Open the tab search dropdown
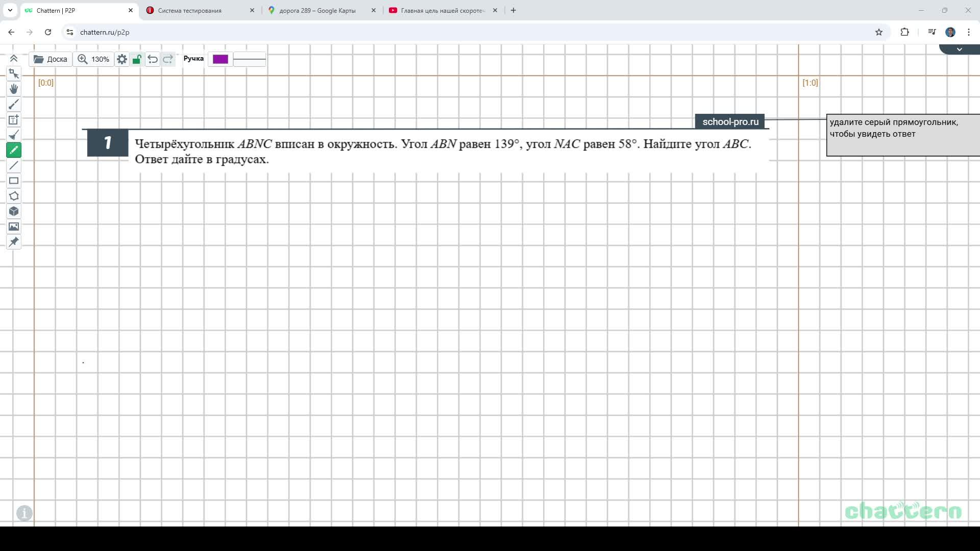 [10, 10]
